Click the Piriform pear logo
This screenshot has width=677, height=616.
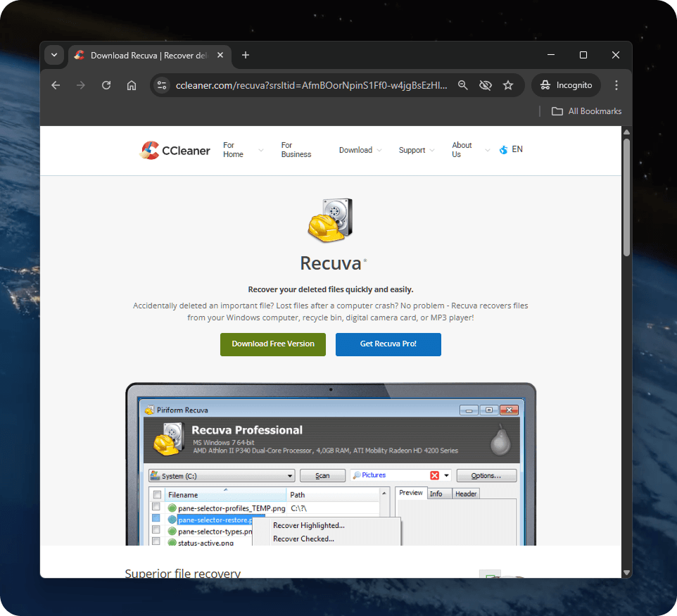point(500,441)
